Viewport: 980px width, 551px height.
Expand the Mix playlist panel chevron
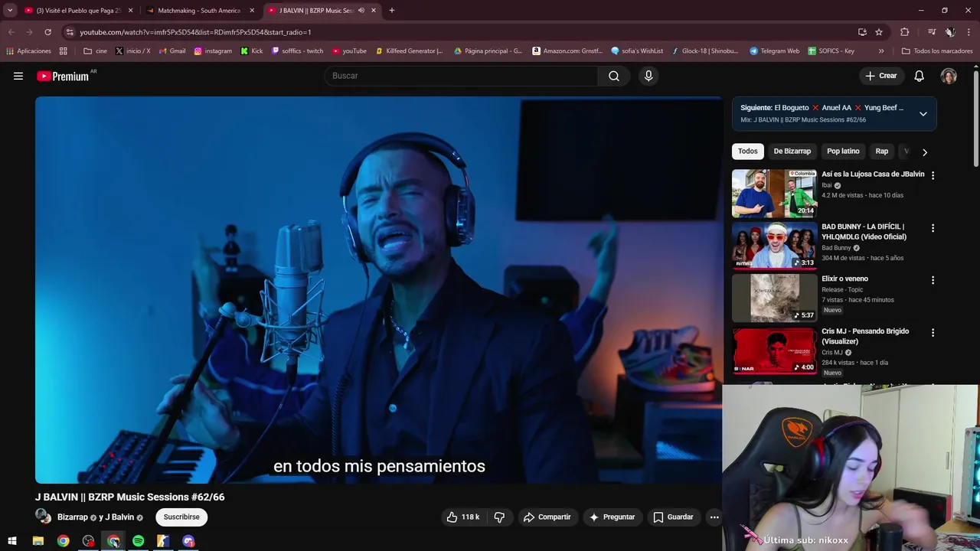pos(923,113)
